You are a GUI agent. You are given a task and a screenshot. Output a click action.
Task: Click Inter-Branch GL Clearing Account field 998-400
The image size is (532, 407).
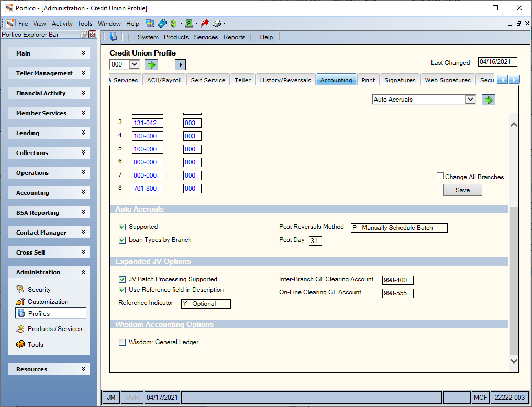coord(397,280)
